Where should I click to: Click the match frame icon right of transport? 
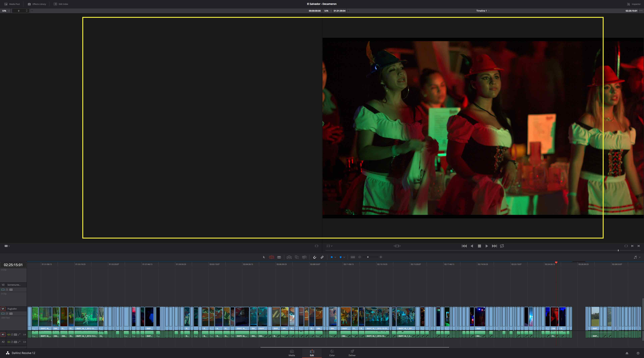[x=626, y=246]
